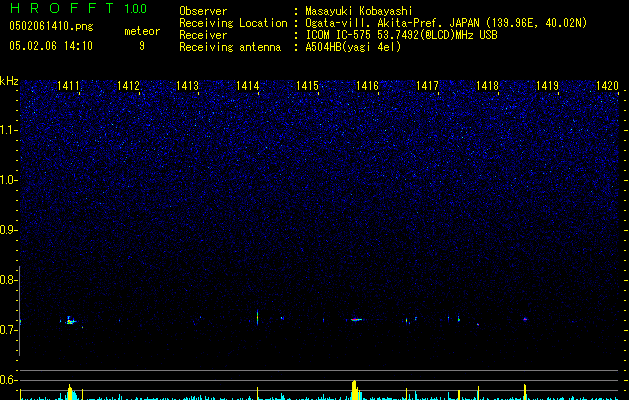Click the meteor echo near 1411

click(70, 321)
